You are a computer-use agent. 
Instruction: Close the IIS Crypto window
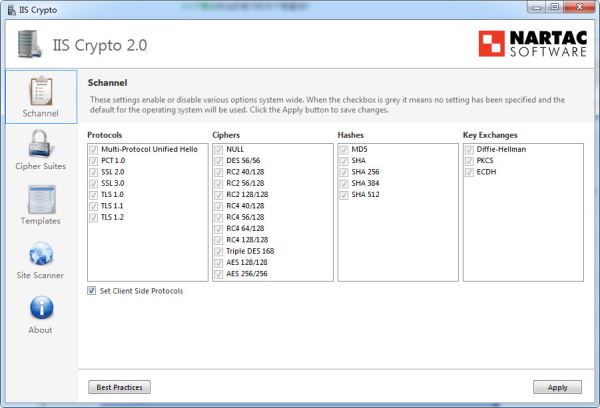pyautogui.click(x=579, y=7)
